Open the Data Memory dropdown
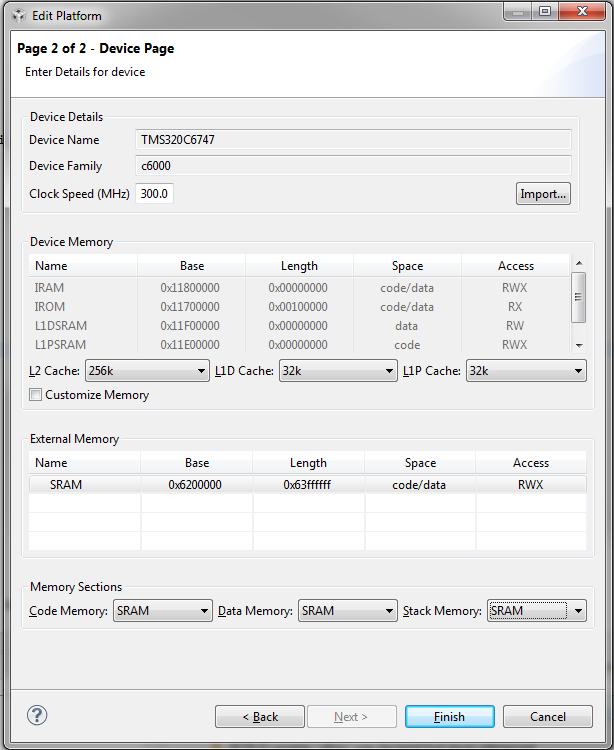Viewport: 614px width, 750px height. pyautogui.click(x=348, y=611)
